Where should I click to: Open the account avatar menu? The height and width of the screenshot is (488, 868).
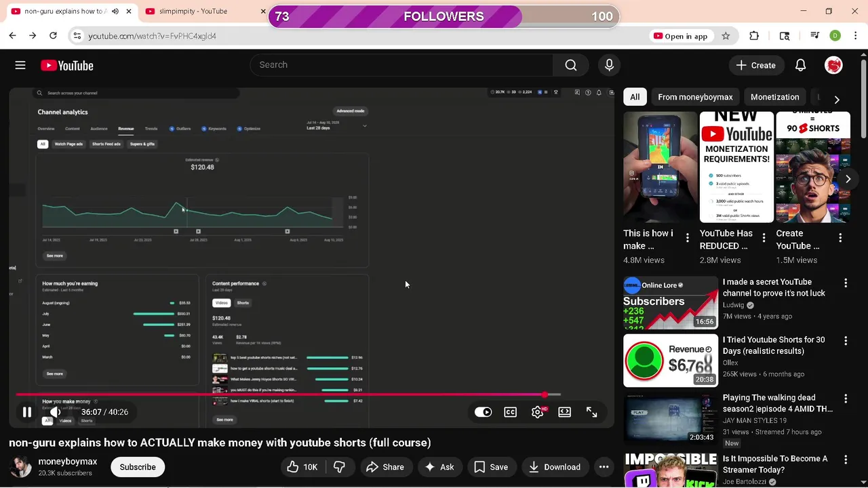coord(833,65)
